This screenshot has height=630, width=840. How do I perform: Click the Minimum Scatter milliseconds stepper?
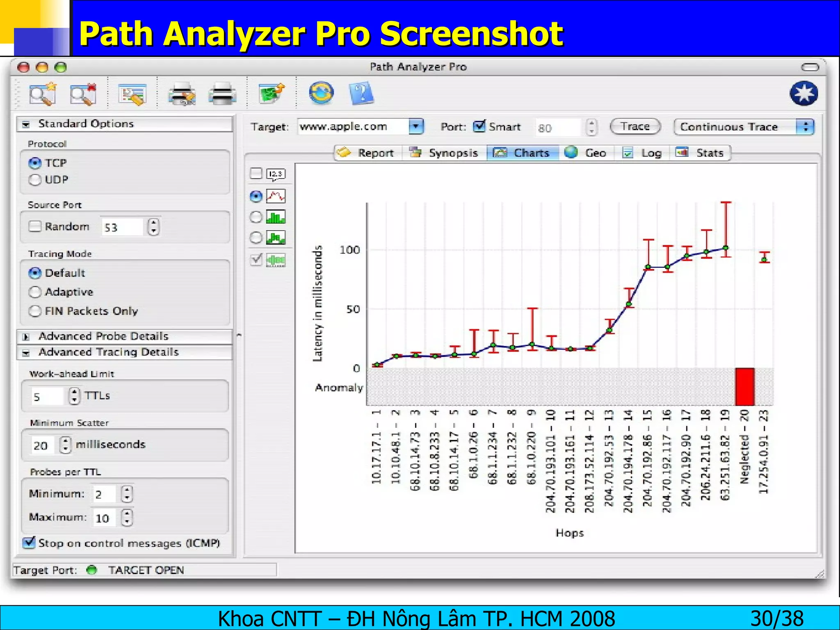(x=65, y=445)
